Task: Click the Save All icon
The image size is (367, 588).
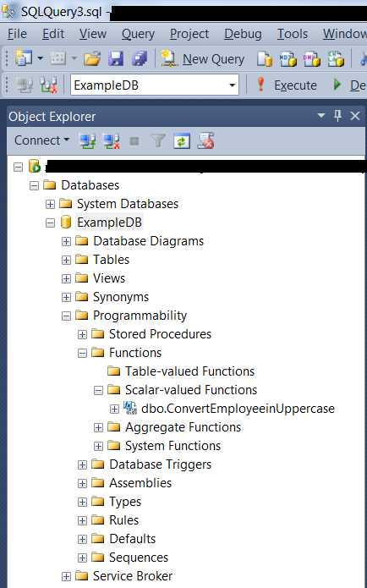Action: (x=140, y=59)
